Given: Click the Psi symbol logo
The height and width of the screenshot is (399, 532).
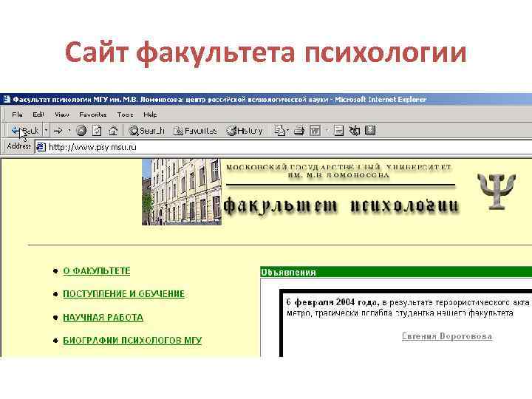Looking at the screenshot, I should [x=497, y=191].
